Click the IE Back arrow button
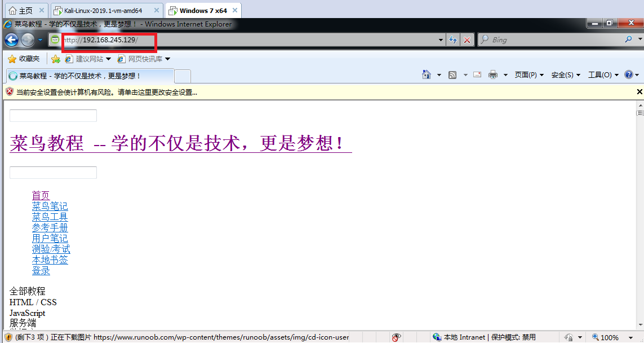 click(x=11, y=40)
